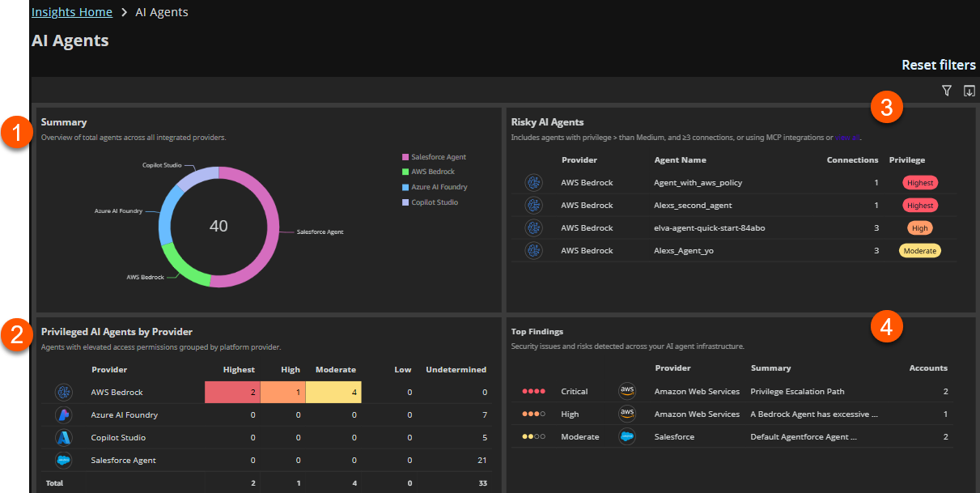The width and height of the screenshot is (980, 493).
Task: Sort by Agent Name column header
Action: [x=680, y=160]
